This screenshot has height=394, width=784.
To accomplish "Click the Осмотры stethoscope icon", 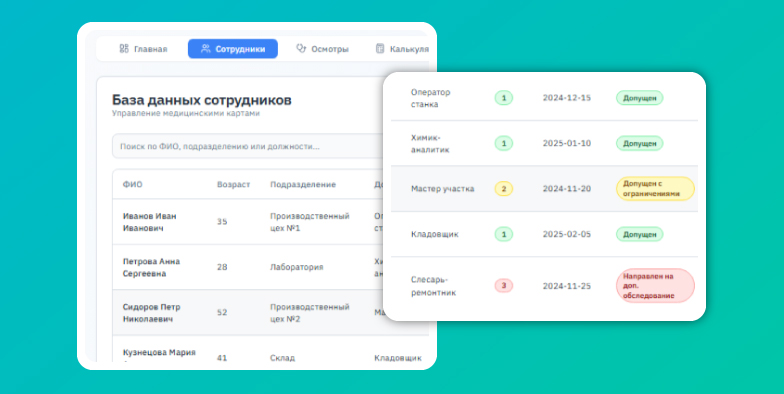I will [301, 49].
